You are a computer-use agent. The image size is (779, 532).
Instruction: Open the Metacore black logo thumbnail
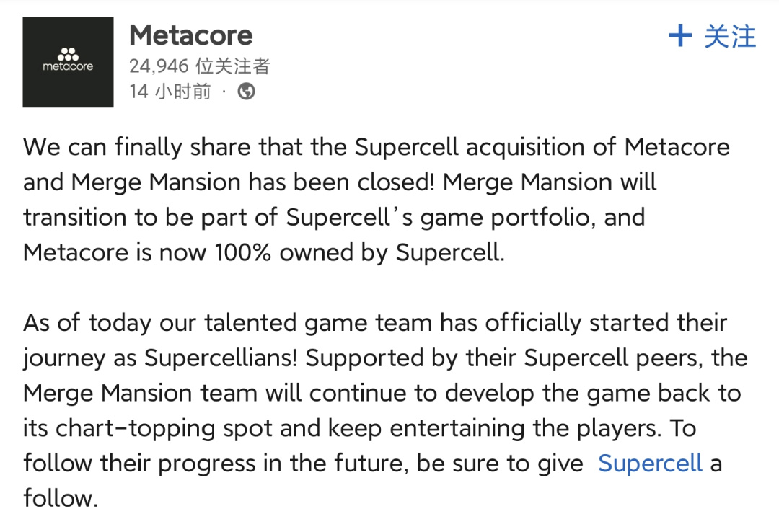68,62
